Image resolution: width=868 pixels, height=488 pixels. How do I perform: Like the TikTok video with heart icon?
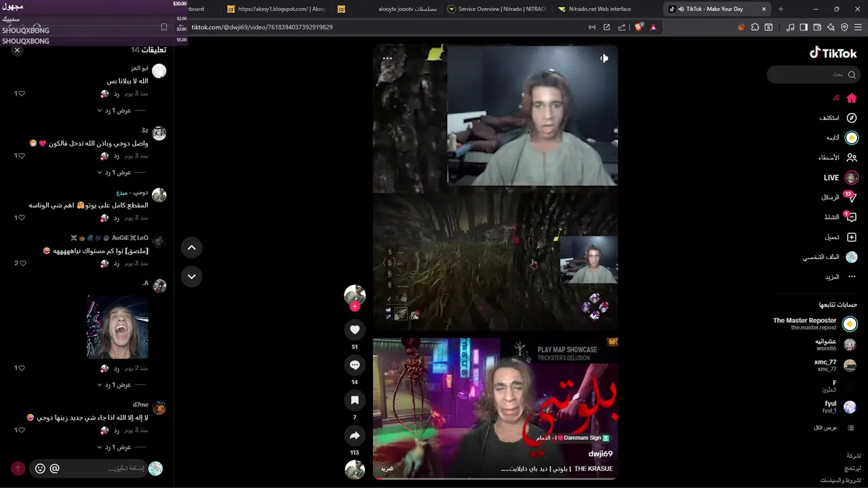355,329
